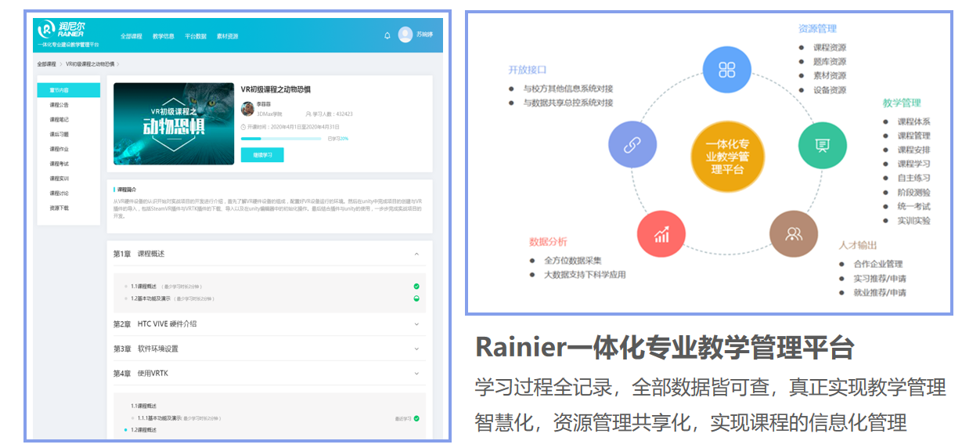Viewport: 980px width, 448px height.
Task: Open lesson 1.2基本功能及演示
Action: 152,298
